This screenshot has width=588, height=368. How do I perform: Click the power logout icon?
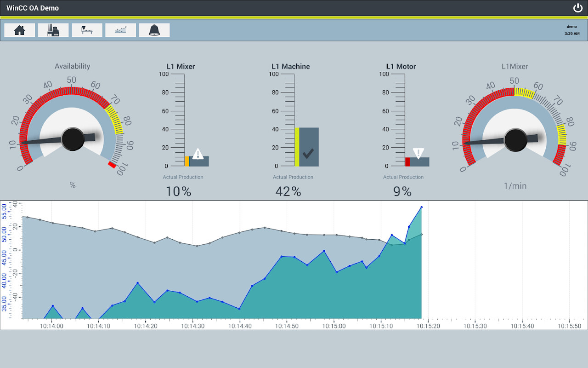pyautogui.click(x=577, y=8)
